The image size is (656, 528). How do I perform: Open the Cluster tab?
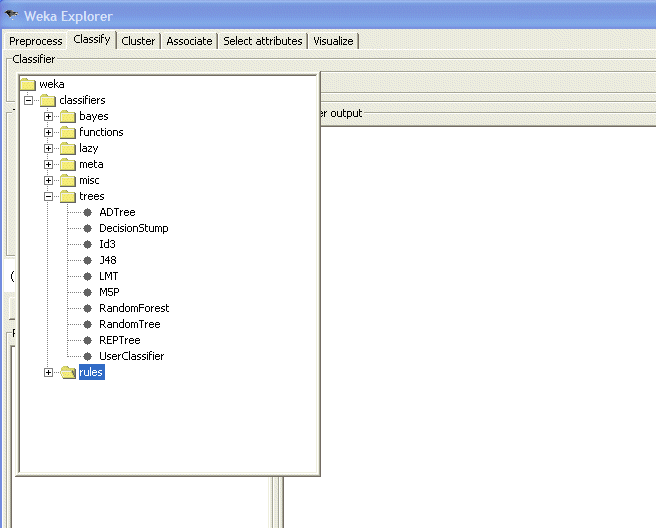click(138, 41)
